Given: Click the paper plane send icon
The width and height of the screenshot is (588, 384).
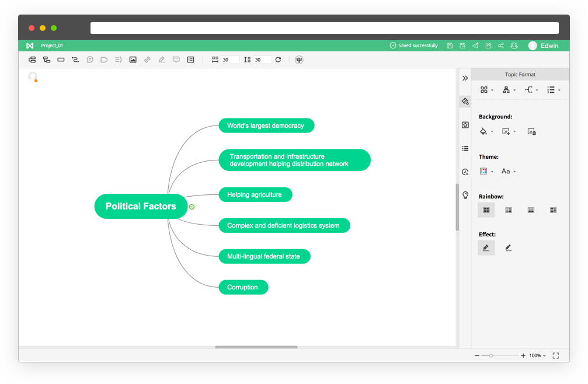Looking at the screenshot, I should pos(475,46).
